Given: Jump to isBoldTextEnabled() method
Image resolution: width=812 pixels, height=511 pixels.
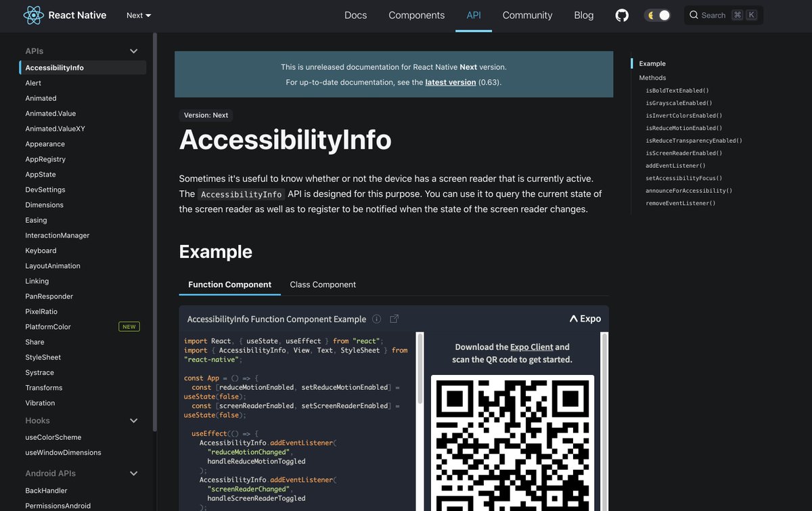Looking at the screenshot, I should 677,90.
